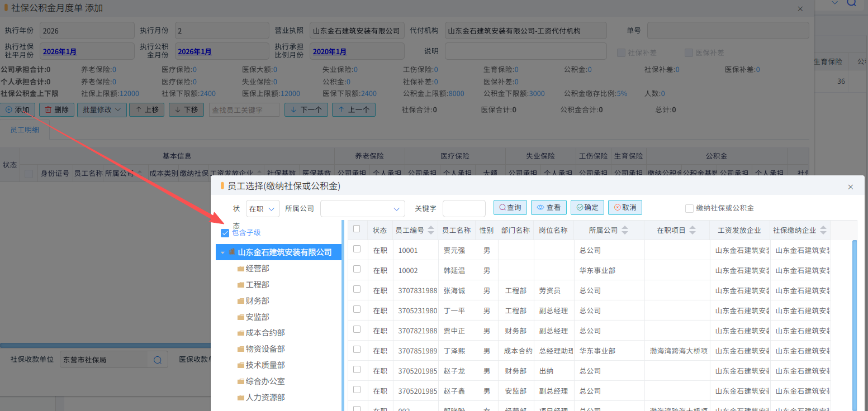Check the row checkbox for 张海诚

coord(357,289)
